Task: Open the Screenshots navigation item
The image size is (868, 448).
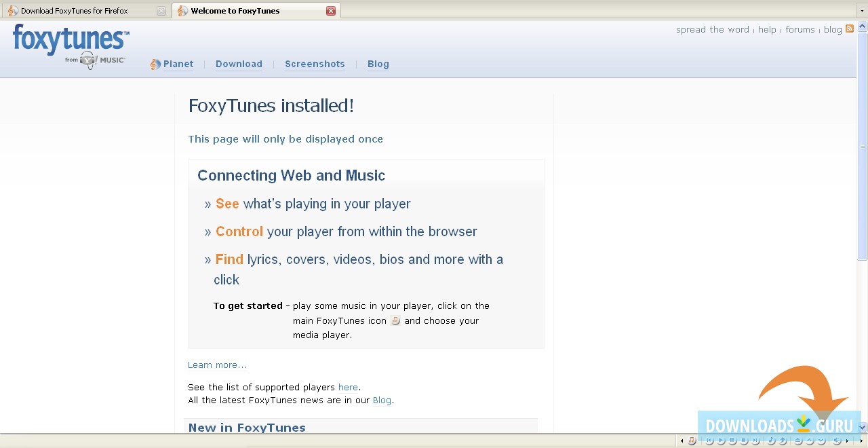Action: tap(315, 64)
